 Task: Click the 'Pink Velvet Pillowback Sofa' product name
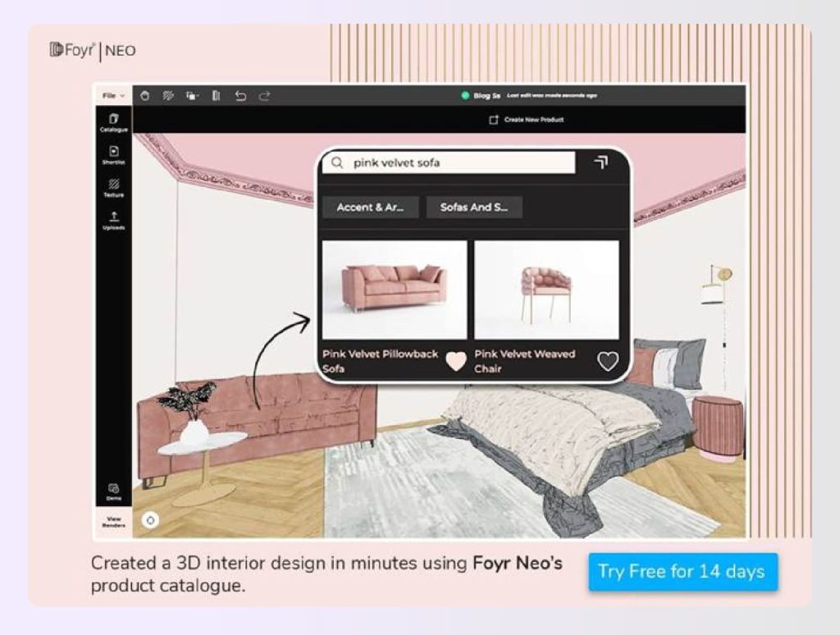[x=380, y=361]
